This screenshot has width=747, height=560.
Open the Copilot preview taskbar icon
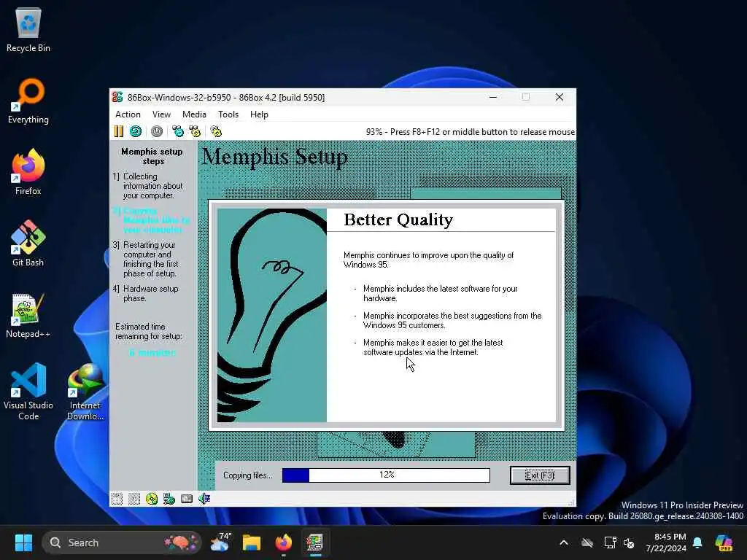[x=724, y=542]
